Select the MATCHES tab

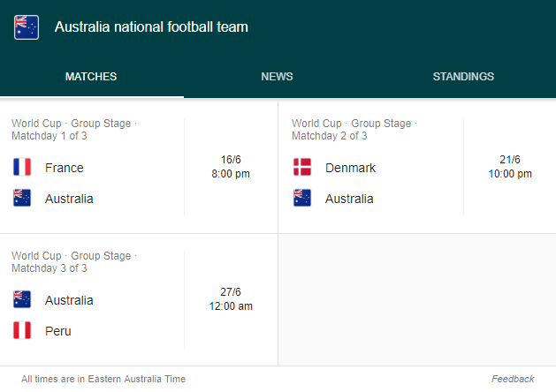pos(91,77)
